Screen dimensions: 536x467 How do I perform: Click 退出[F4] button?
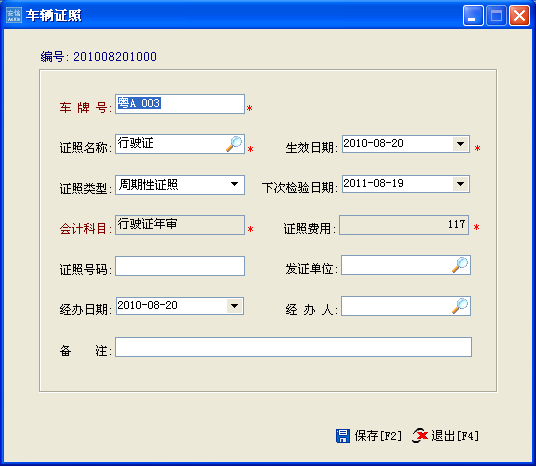[446, 436]
